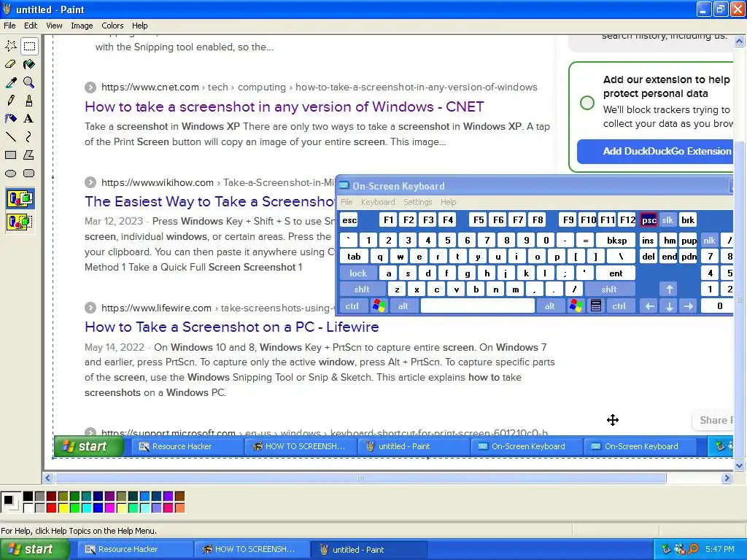Viewport: 747px width, 560px height.
Task: Open the Colors menu
Action: (x=112, y=26)
